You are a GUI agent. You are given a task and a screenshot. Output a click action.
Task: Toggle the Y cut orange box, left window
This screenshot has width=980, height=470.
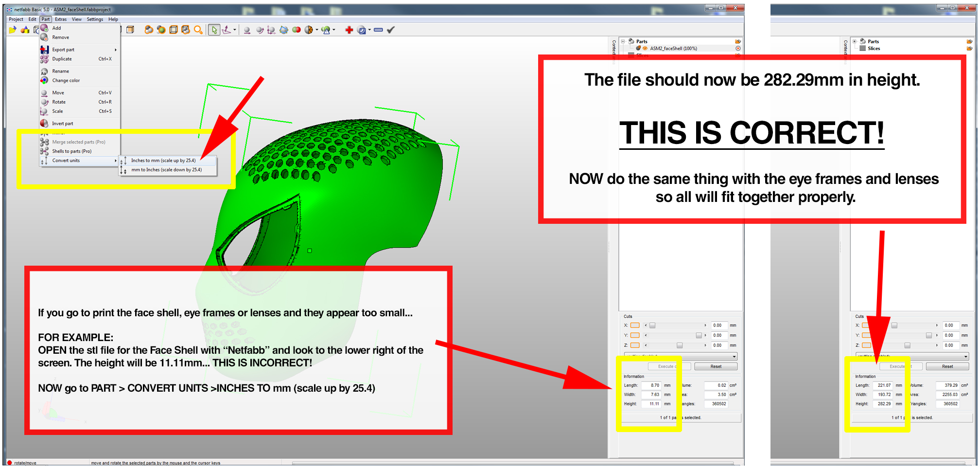[x=635, y=335]
